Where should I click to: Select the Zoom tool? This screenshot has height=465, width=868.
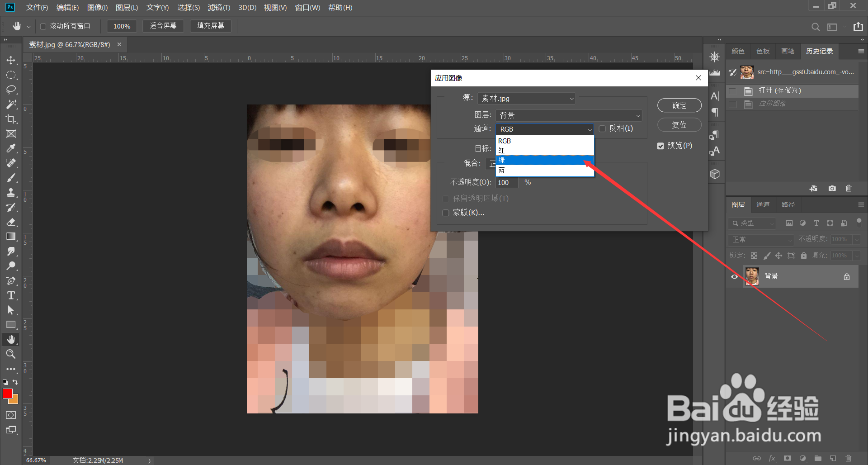(x=11, y=354)
